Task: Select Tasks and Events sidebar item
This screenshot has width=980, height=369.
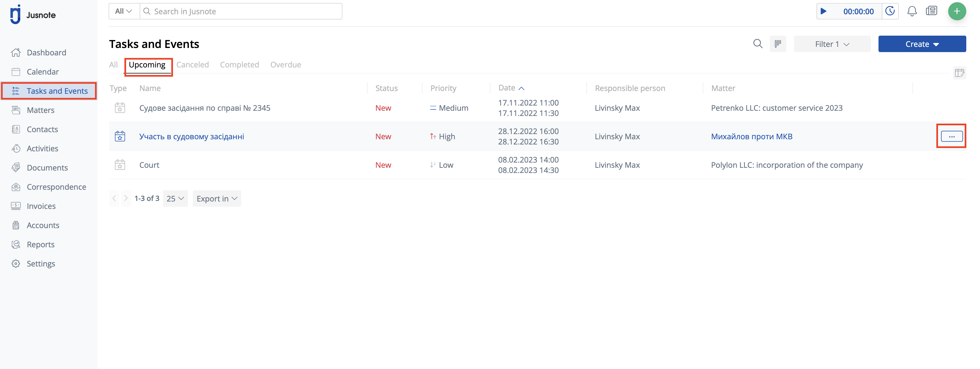Action: 49,91
